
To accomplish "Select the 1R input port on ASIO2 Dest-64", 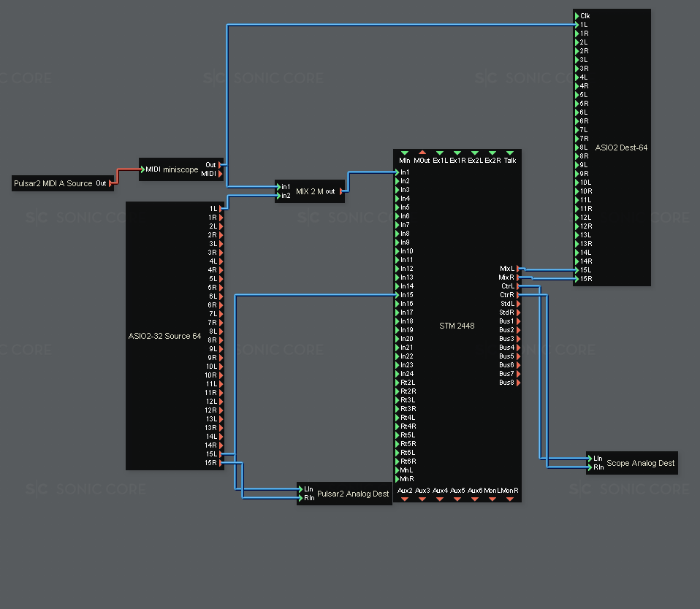I will click(x=577, y=34).
